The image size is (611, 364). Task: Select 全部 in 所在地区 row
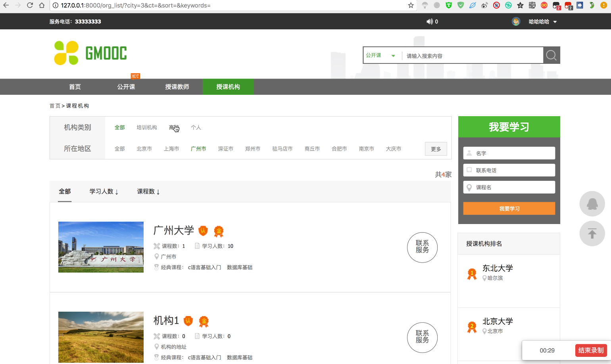[x=120, y=149]
